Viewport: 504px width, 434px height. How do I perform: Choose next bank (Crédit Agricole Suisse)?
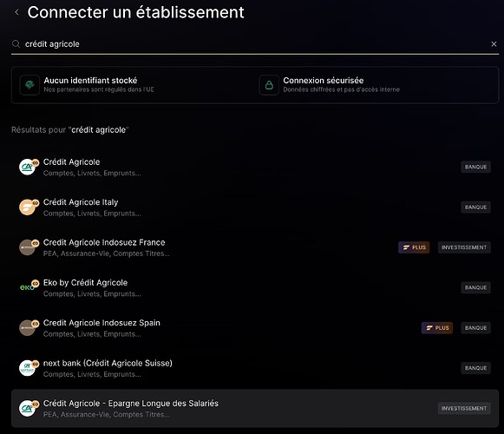coord(255,368)
